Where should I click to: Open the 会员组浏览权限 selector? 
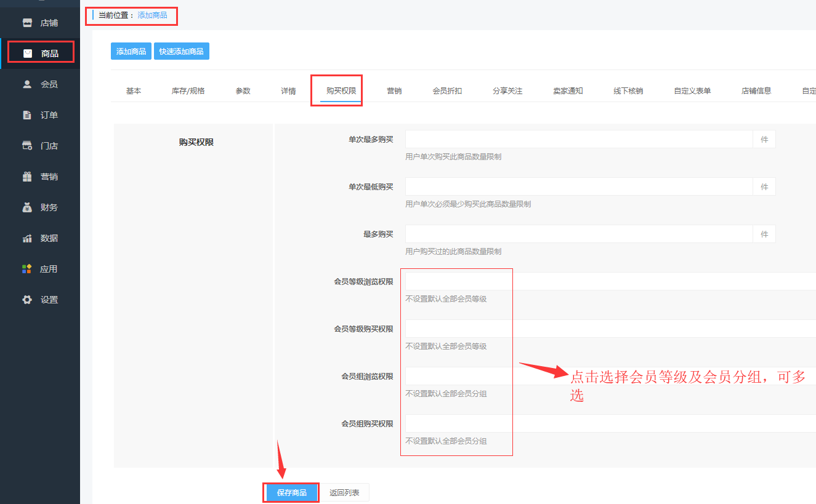tap(610, 376)
